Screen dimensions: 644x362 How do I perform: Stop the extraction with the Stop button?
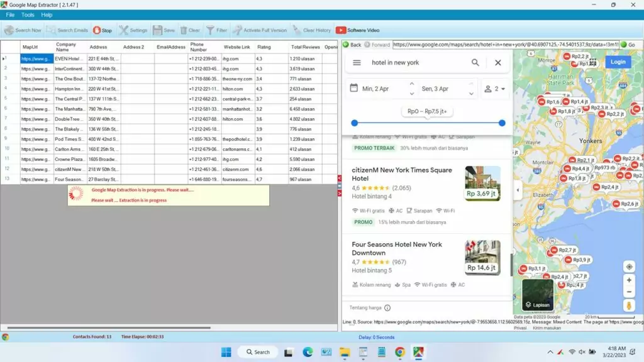(x=103, y=30)
